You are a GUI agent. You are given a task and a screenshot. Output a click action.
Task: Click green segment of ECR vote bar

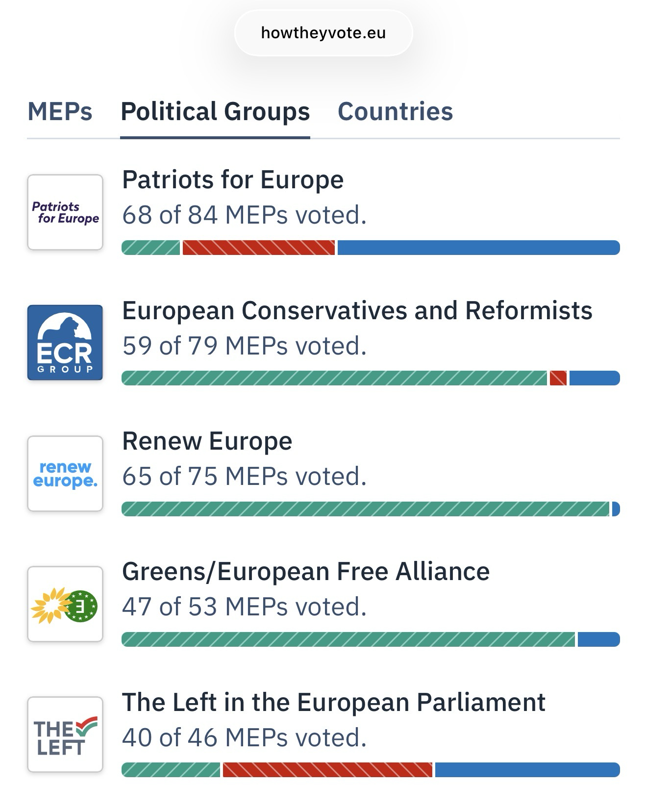pos(334,379)
